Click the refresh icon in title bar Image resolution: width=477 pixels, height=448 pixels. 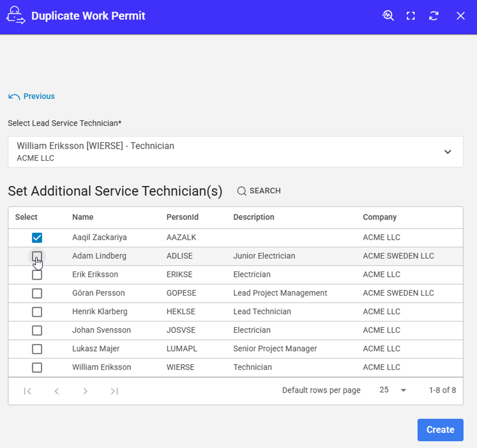tap(433, 16)
